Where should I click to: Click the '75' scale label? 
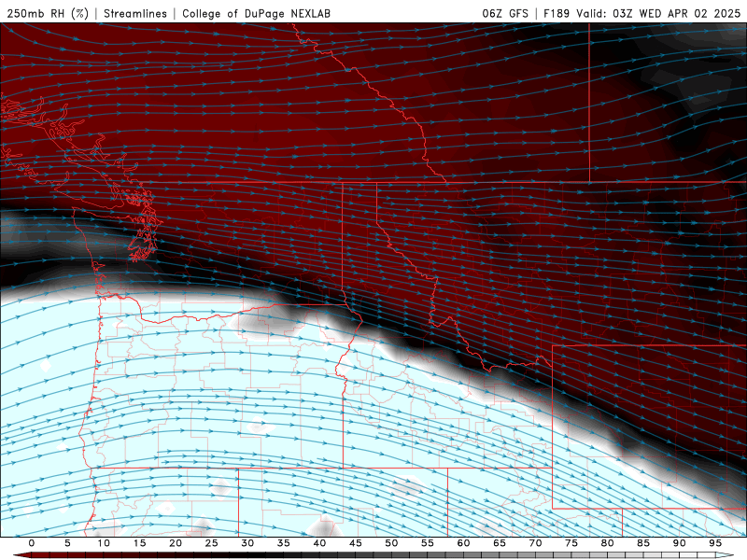571,543
